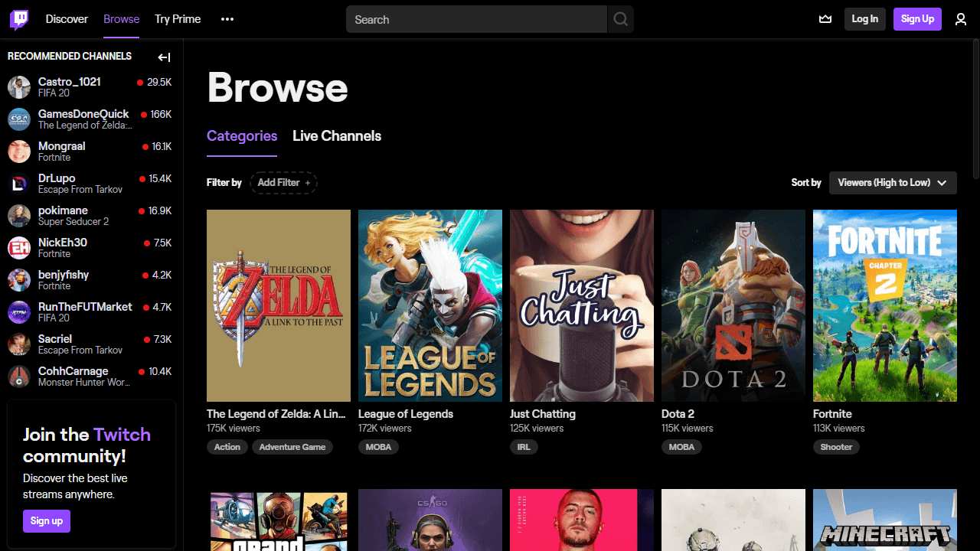Open RunTheFUTMarket channel avatar
Screen dimensions: 980x551
19,312
